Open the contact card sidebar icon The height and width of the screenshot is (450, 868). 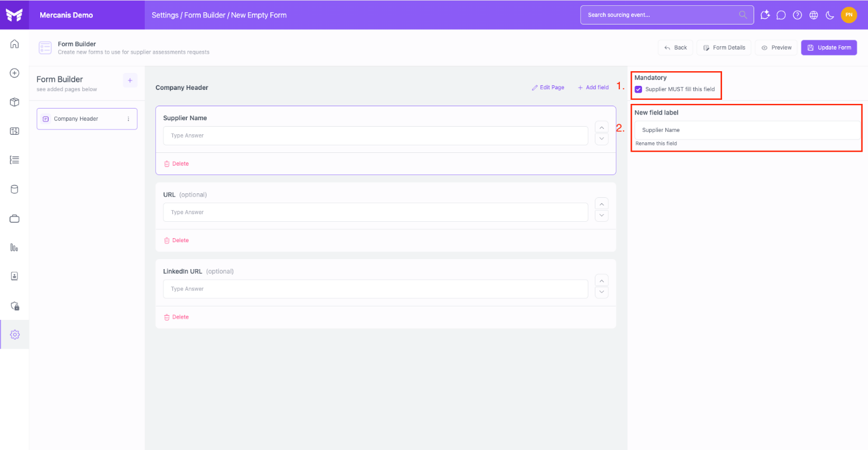click(x=15, y=276)
